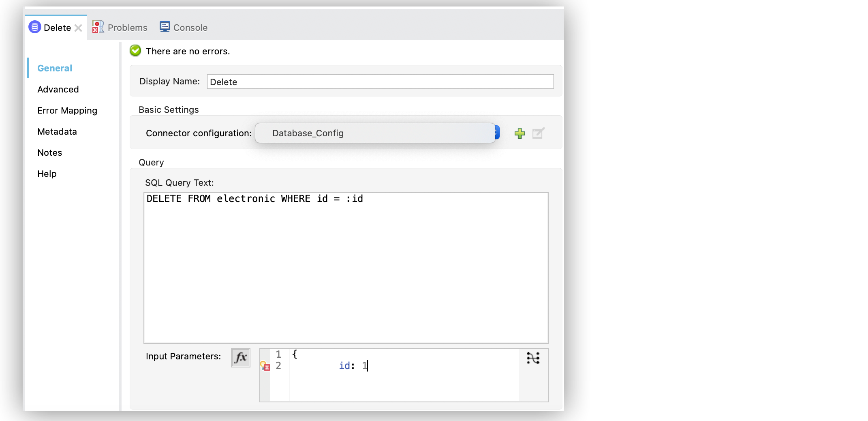Click the DataSense mapping icon in parameters editor
The height and width of the screenshot is (421, 868).
(x=533, y=358)
